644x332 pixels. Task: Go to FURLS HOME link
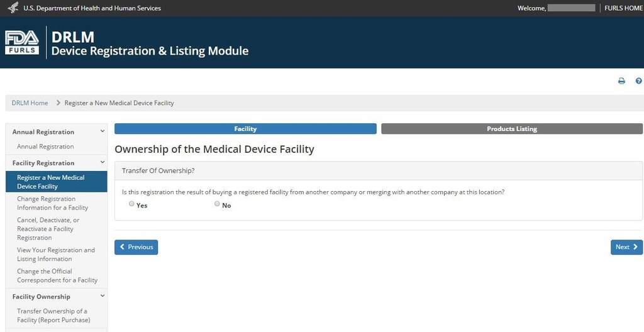click(623, 8)
